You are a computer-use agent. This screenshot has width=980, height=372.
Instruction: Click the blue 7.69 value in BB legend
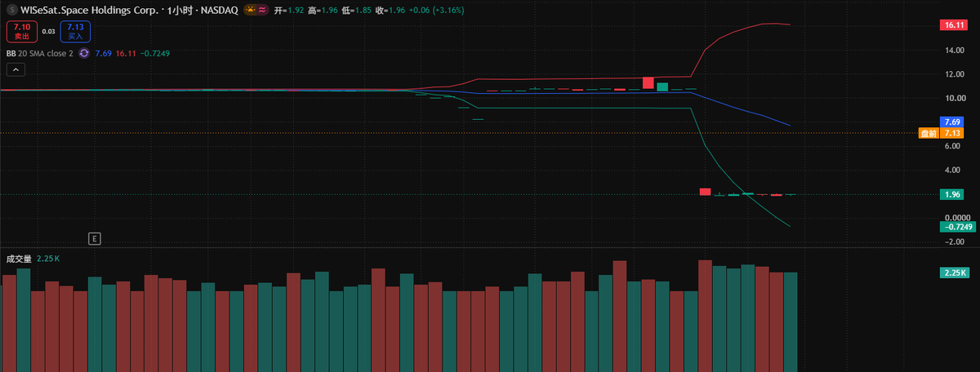click(103, 53)
